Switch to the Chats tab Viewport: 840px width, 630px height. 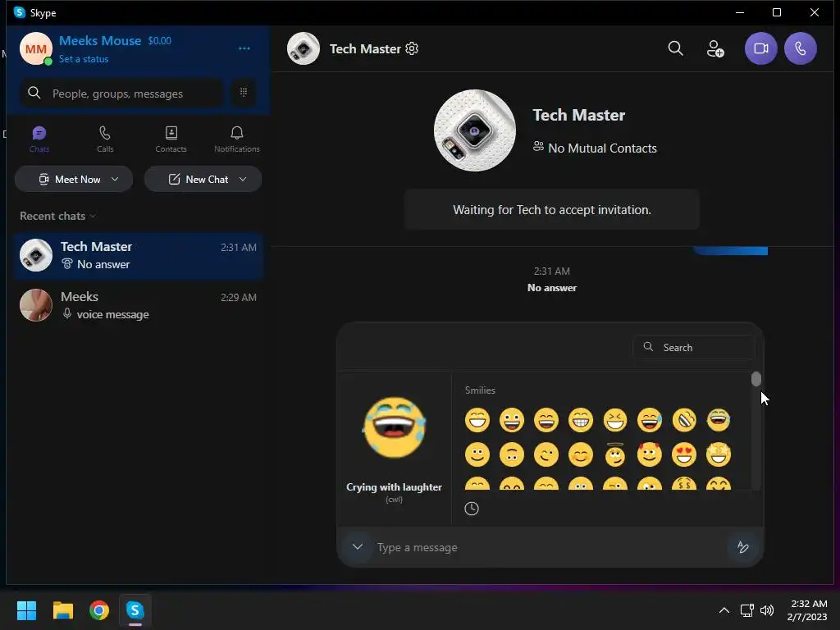[x=39, y=139]
